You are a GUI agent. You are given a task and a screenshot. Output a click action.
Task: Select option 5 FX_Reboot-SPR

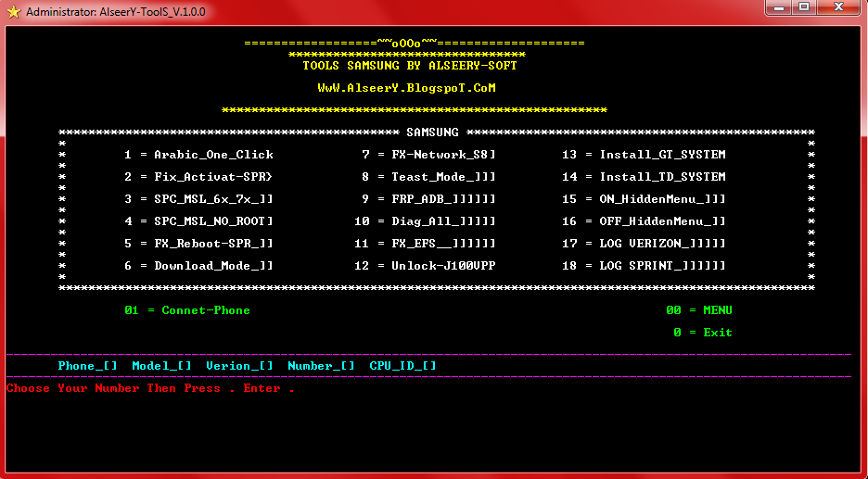[198, 244]
